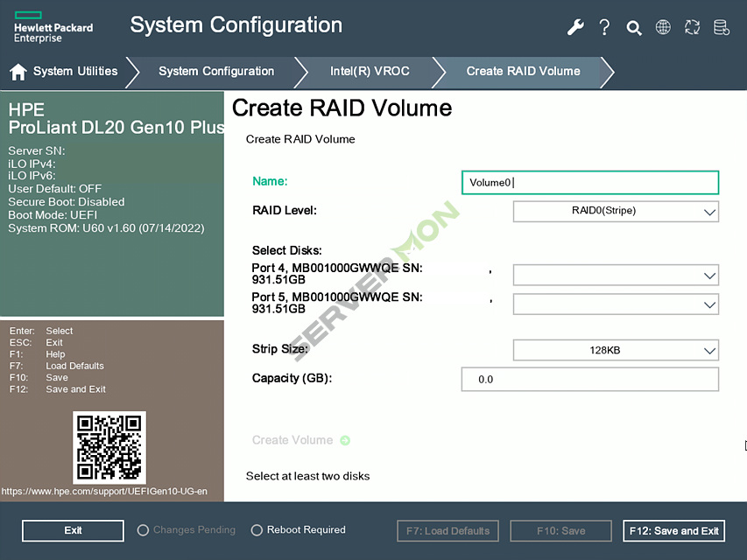Click the F12: Save and Exit button
Viewport: 747px width, 560px height.
click(673, 531)
